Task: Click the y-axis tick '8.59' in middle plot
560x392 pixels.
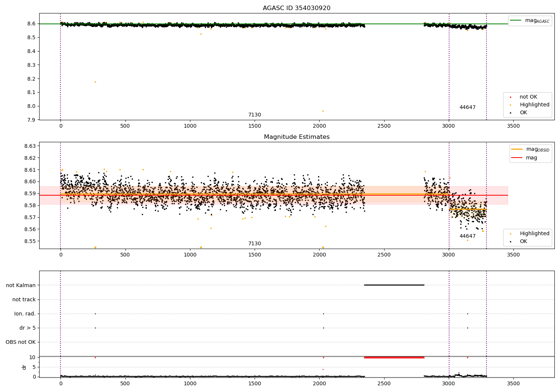Action: pos(29,194)
